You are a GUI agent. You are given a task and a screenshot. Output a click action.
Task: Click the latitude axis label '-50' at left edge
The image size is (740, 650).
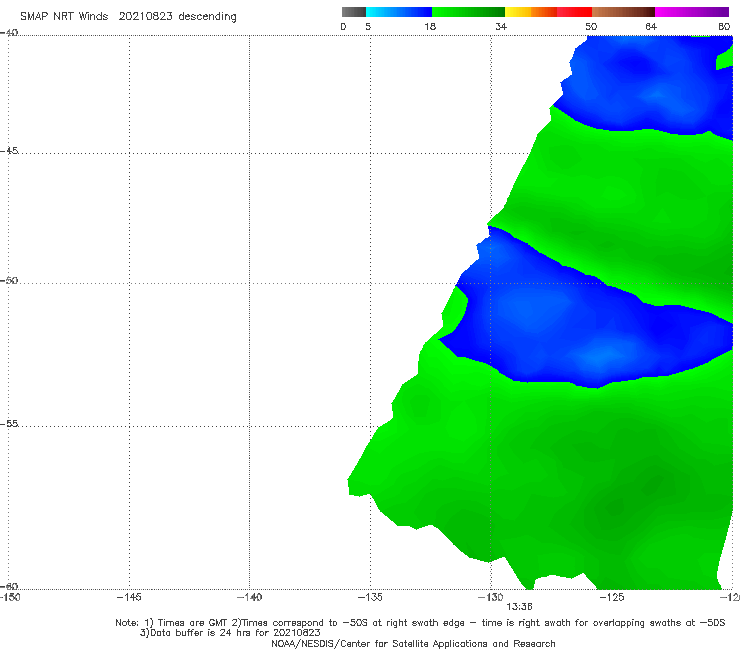pos(9,280)
